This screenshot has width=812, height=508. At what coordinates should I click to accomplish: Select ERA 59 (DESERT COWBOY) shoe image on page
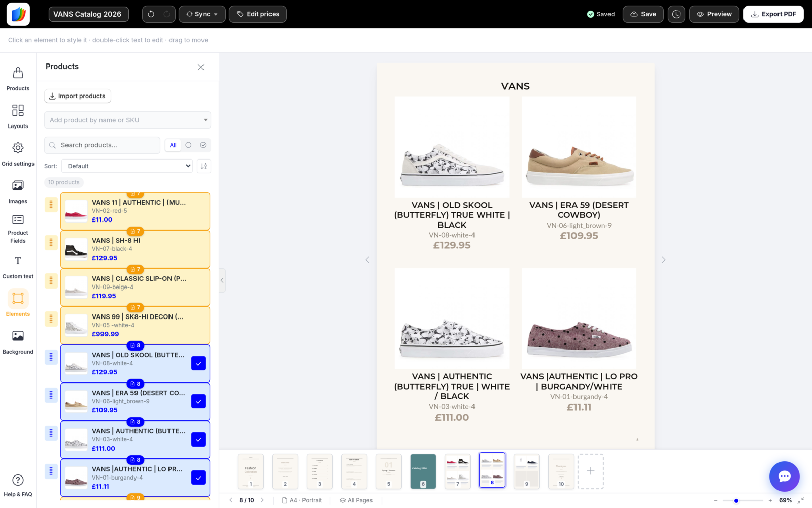579,147
